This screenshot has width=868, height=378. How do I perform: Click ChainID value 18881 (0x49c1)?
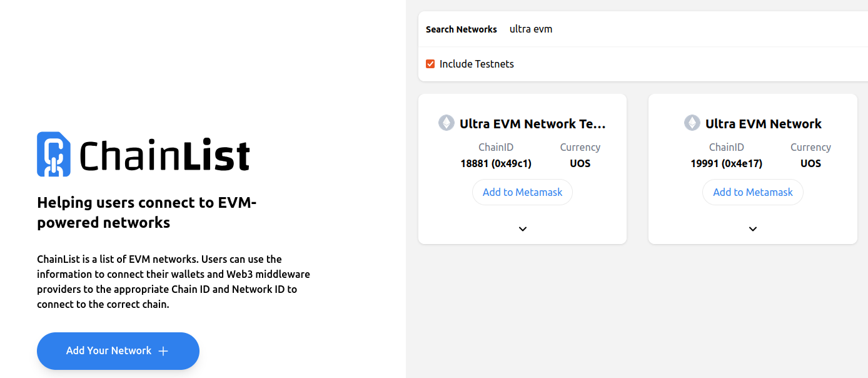tap(496, 163)
